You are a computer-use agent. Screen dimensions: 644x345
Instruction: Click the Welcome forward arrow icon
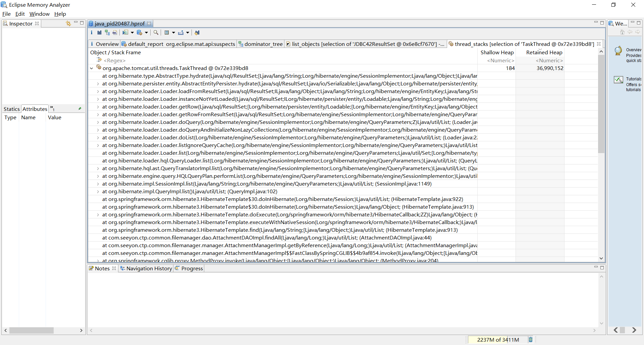[x=638, y=32]
